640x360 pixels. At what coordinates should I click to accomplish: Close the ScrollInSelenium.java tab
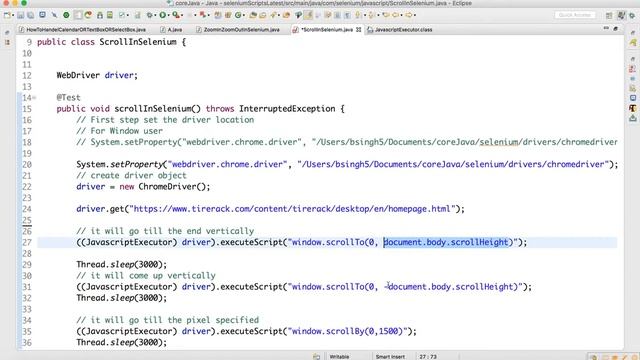click(358, 29)
